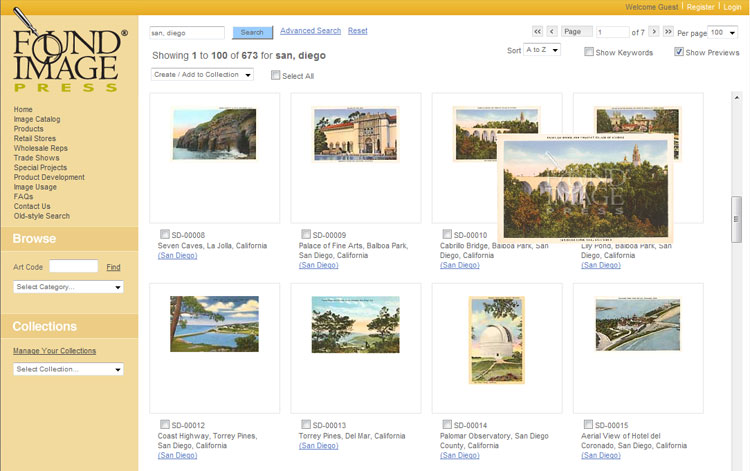Open Manage Your Collections link
Screen dimensions: 750x471
[55, 351]
